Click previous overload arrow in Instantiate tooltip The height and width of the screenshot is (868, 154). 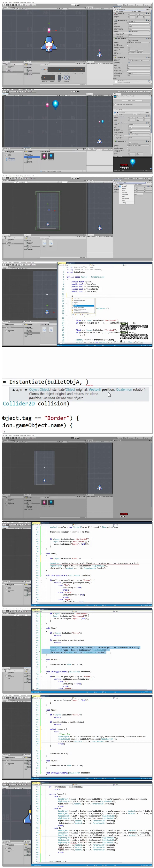[13, 390]
